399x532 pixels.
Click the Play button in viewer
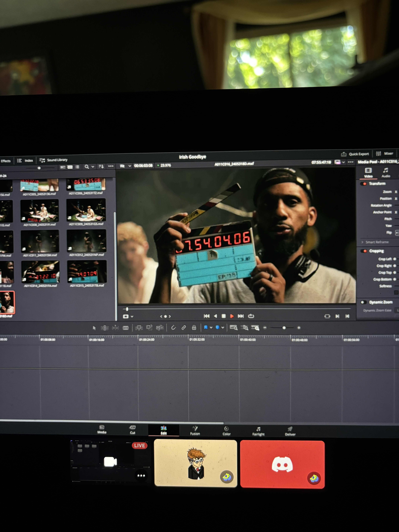coord(232,316)
